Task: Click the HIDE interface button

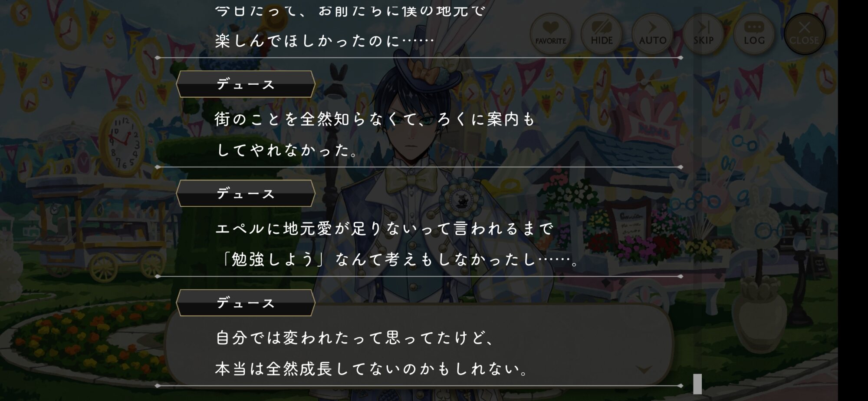Action: pos(602,33)
